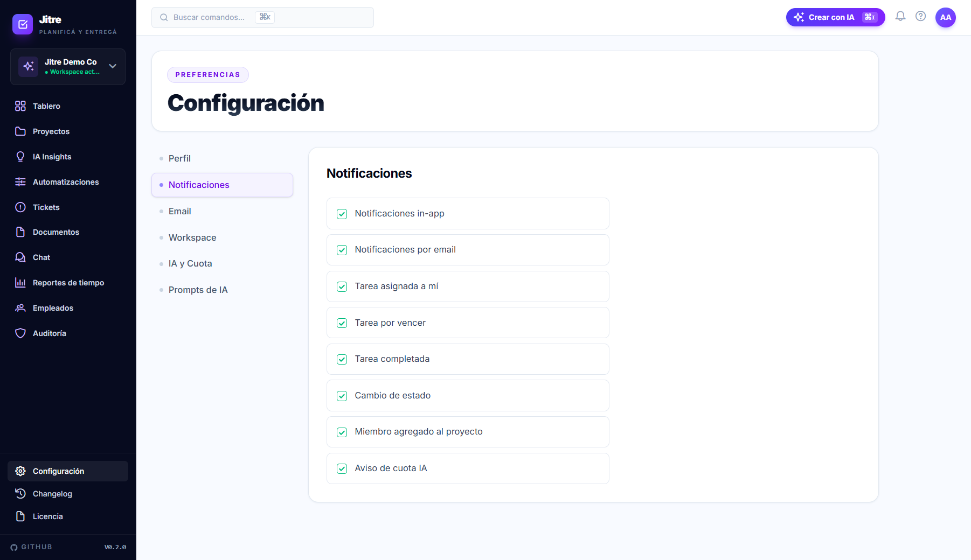The image size is (971, 560).
Task: Open Licencia from the sidebar
Action: click(x=68, y=516)
